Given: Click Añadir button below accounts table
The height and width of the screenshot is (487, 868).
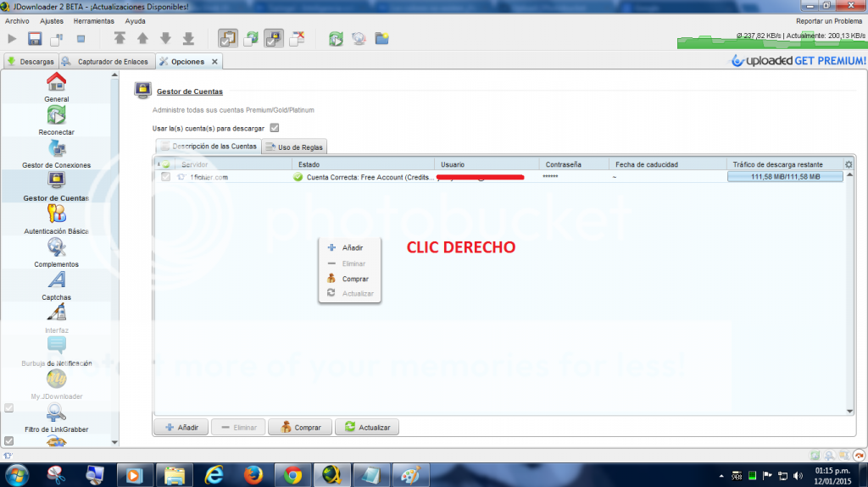Looking at the screenshot, I should coord(181,427).
